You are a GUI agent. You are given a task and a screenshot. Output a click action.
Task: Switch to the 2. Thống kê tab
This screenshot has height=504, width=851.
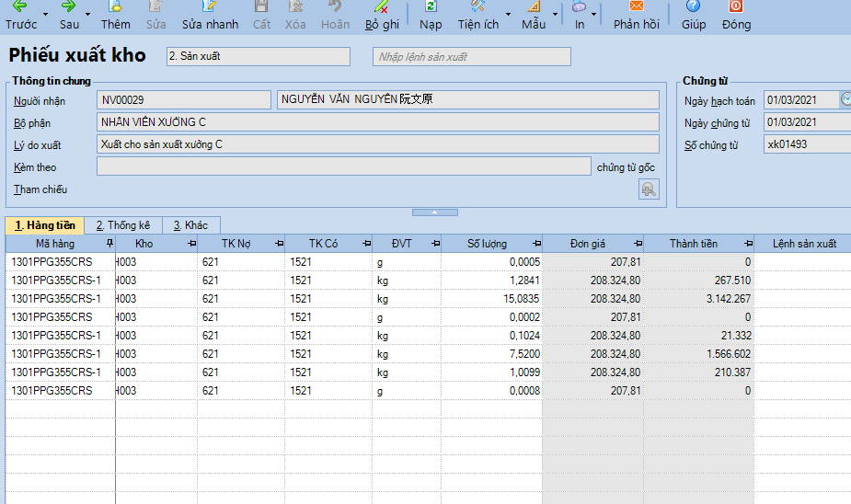click(x=123, y=225)
